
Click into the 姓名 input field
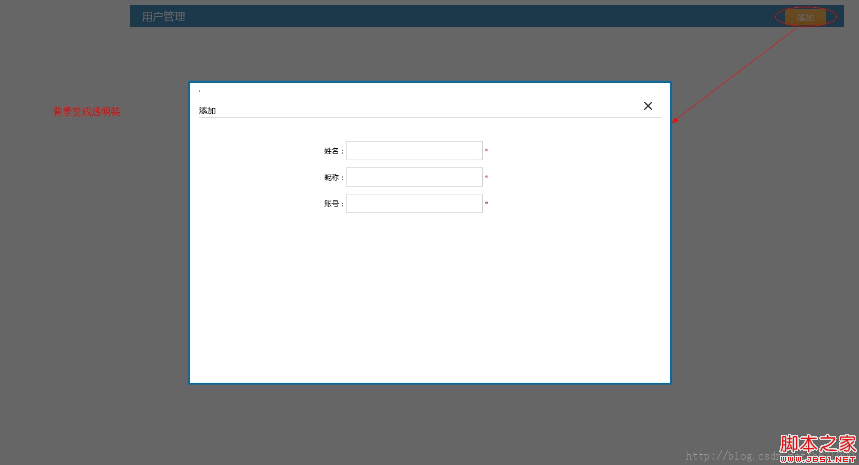point(414,151)
